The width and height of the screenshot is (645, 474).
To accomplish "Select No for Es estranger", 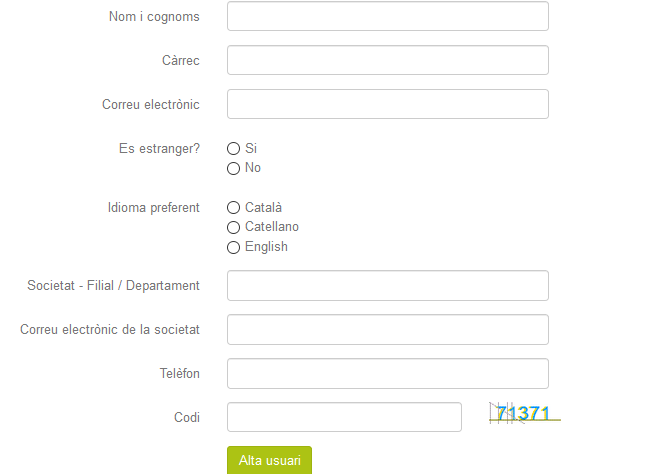I will click(x=233, y=168).
